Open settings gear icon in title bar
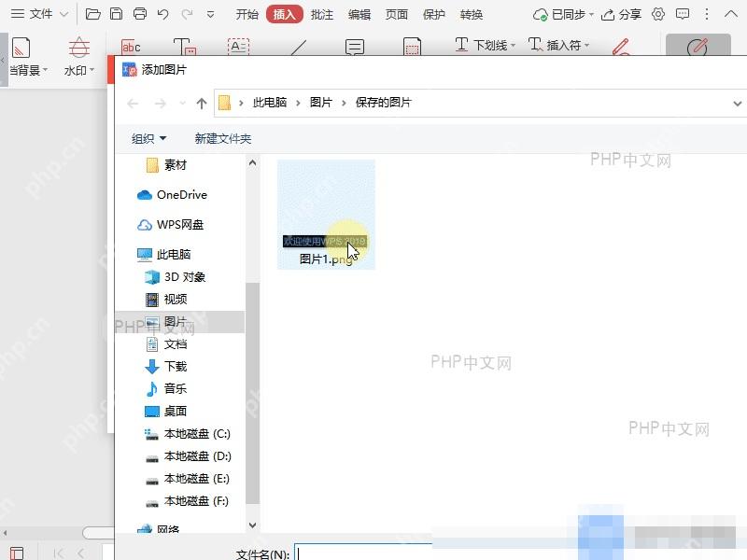The height and width of the screenshot is (560, 747). click(658, 14)
